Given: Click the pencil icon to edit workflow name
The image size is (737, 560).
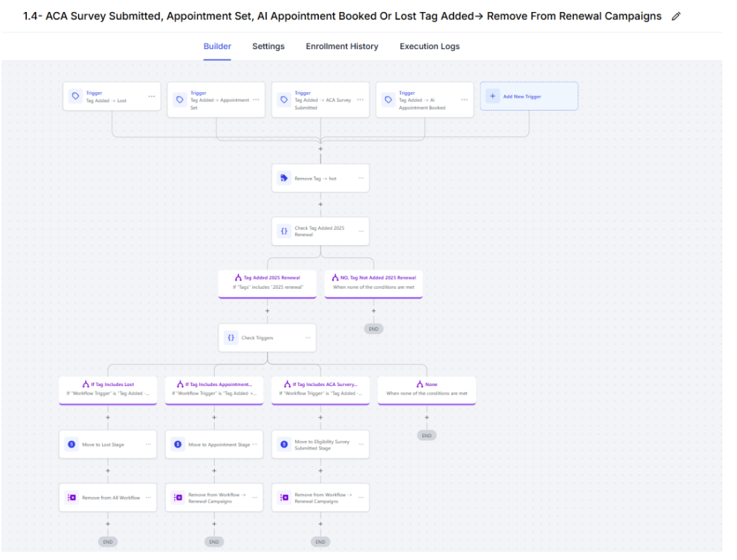Looking at the screenshot, I should pyautogui.click(x=676, y=17).
